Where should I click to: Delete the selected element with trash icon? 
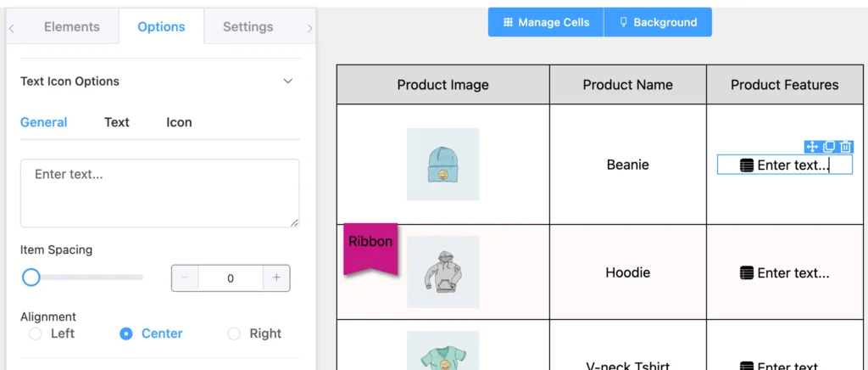pyautogui.click(x=845, y=147)
